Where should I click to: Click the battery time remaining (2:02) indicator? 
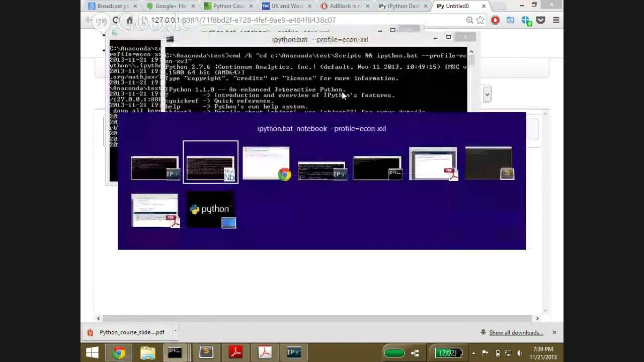click(447, 353)
